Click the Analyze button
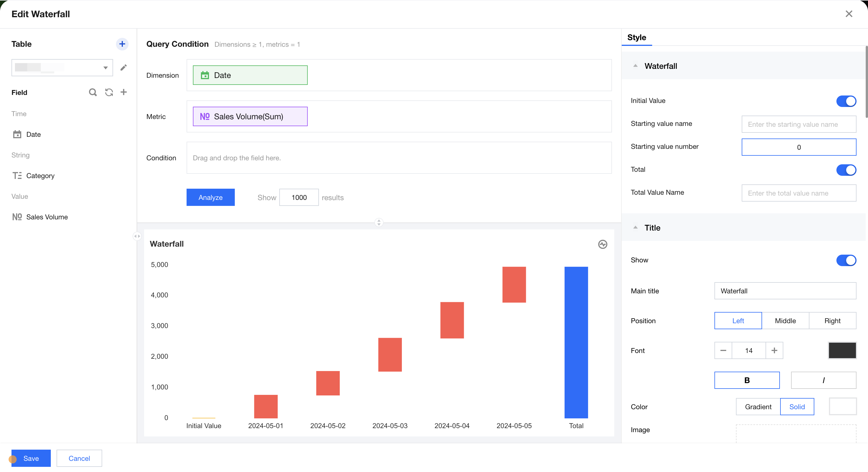The height and width of the screenshot is (472, 868). coord(210,197)
